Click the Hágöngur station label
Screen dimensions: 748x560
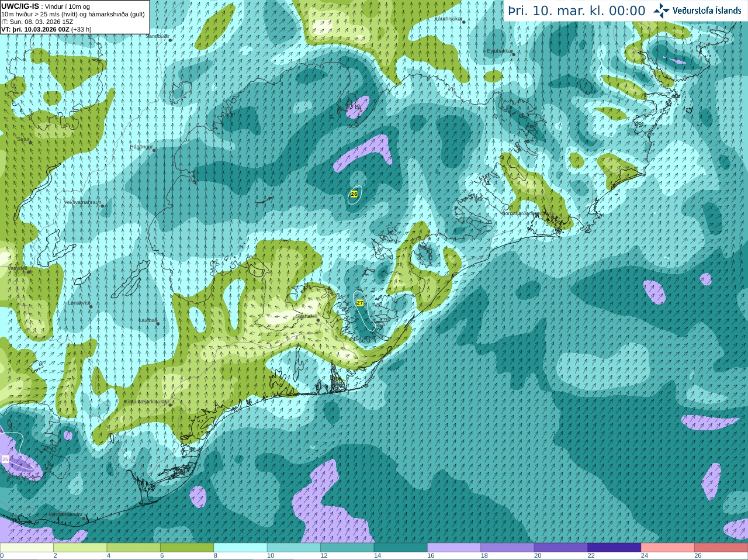[x=141, y=147]
